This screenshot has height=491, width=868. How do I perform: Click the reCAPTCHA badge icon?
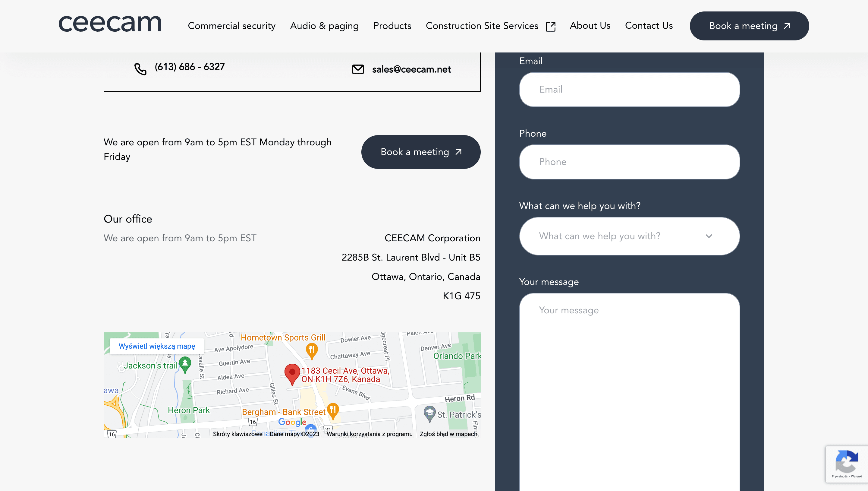pos(846,462)
